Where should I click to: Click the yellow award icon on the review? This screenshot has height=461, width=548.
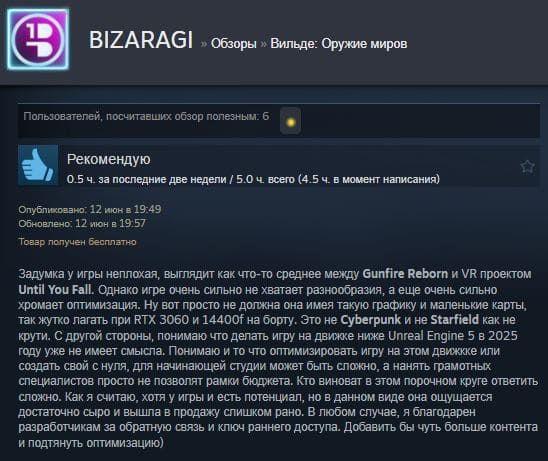click(290, 121)
